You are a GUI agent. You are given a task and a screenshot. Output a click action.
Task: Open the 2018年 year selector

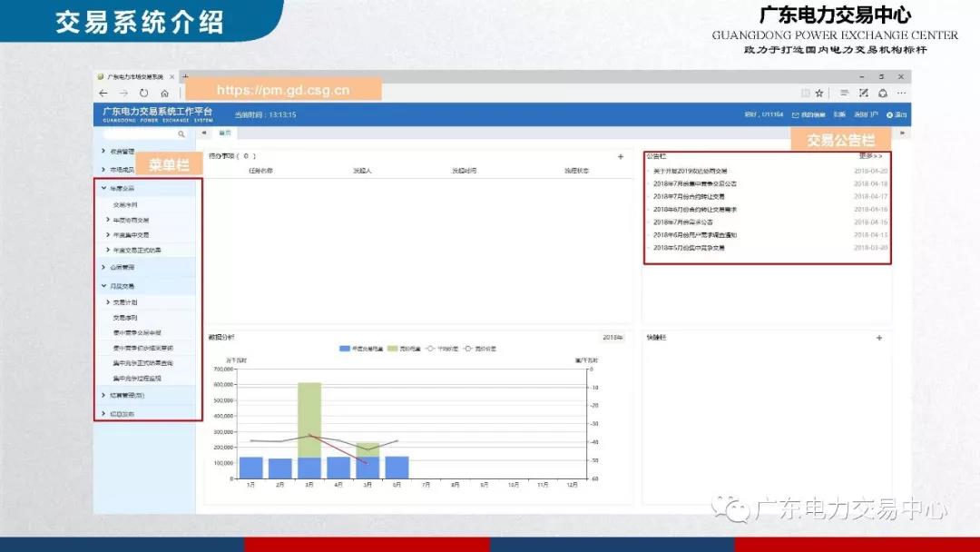click(x=612, y=338)
